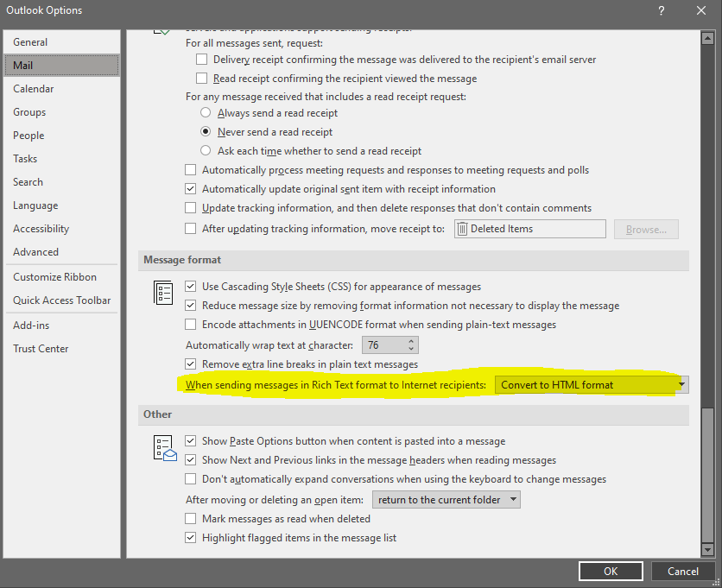
Task: Toggle Show Paste Options button checkbox
Action: tap(190, 440)
